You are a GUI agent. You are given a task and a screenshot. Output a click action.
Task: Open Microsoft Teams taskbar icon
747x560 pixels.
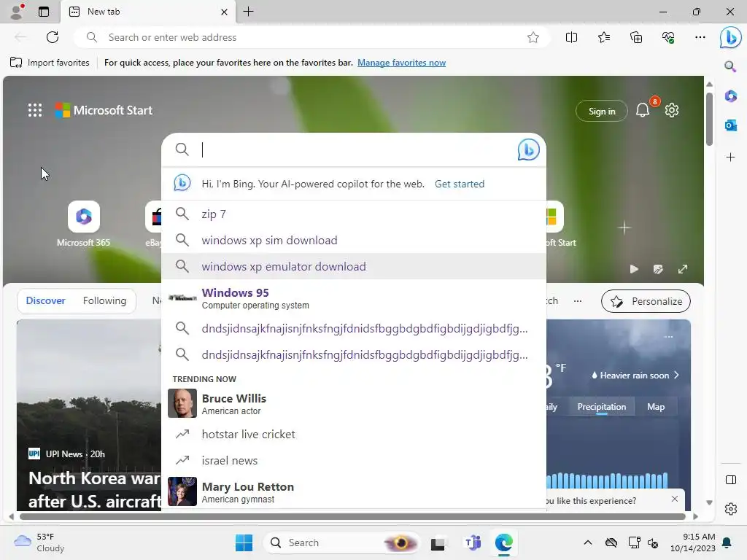pos(472,542)
